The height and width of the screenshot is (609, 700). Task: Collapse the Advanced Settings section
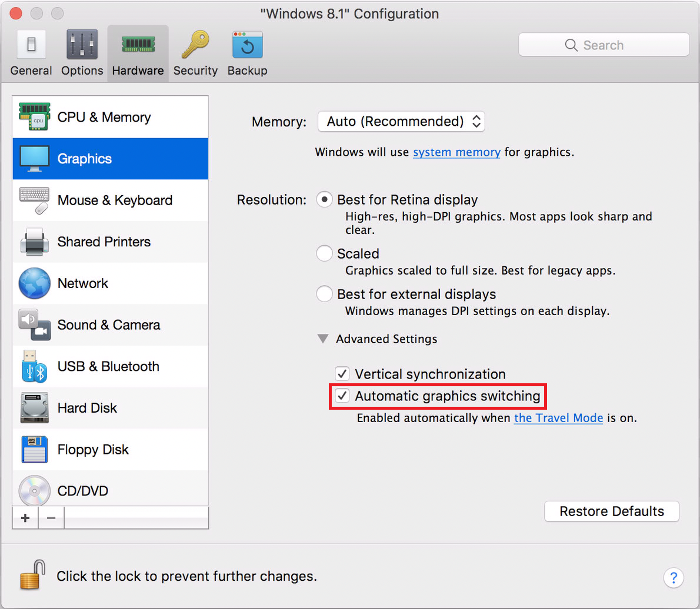[x=323, y=339]
